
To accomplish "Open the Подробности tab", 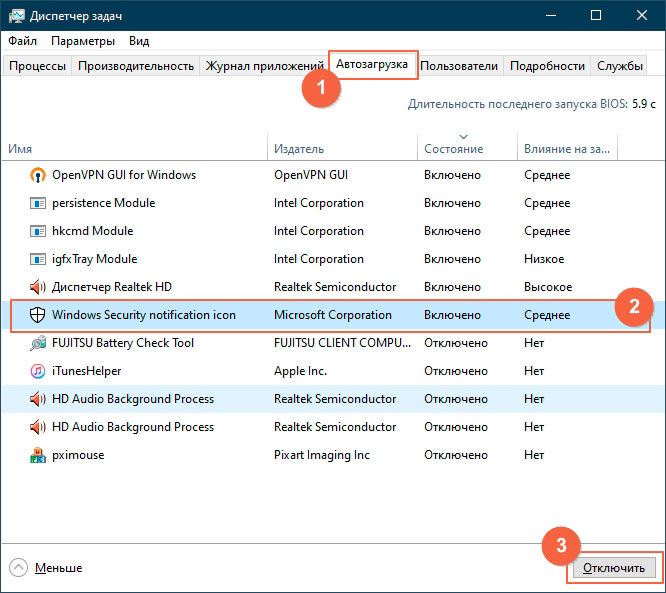I will tap(547, 66).
